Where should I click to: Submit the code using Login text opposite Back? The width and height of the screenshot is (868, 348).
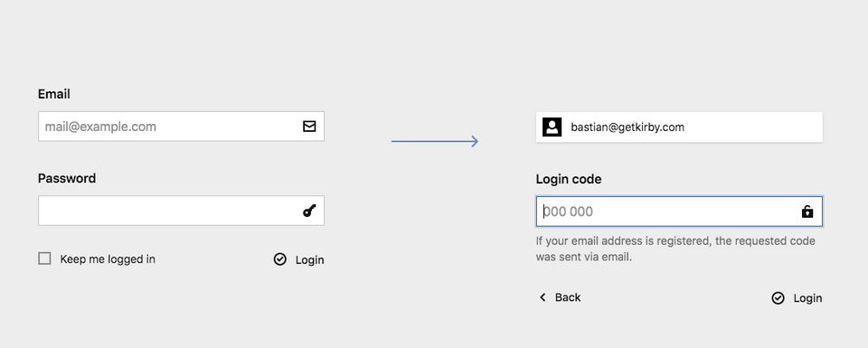point(807,298)
